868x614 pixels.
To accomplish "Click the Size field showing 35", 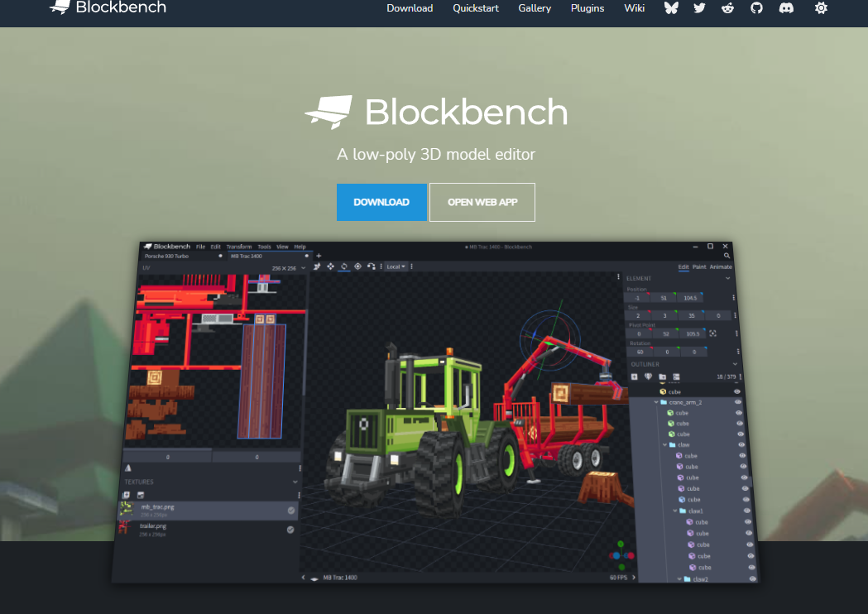I will pyautogui.click(x=692, y=315).
